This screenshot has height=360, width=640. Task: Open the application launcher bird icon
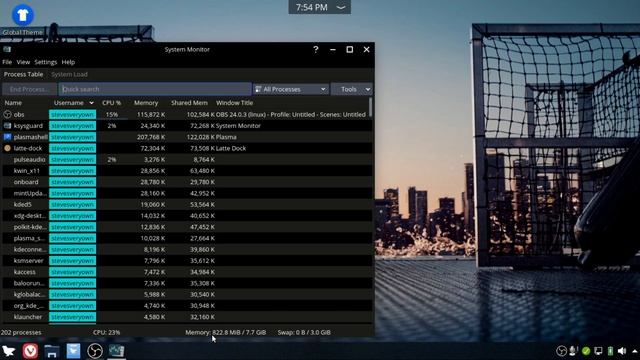(x=9, y=351)
